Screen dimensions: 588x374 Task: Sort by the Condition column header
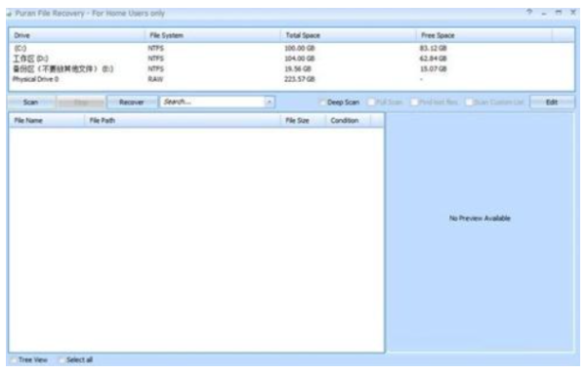[348, 121]
